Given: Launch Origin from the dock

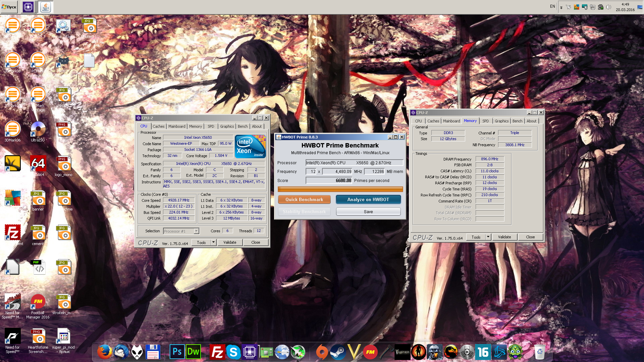Looking at the screenshot, I should 322,352.
